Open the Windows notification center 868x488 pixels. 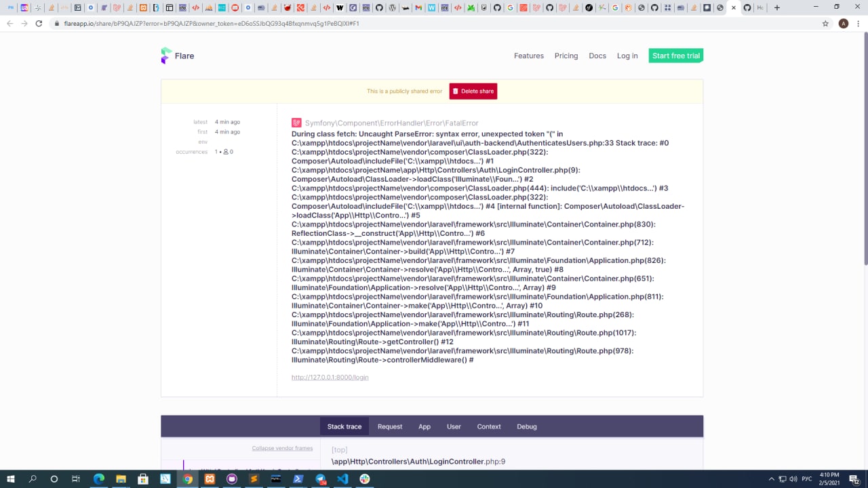(855, 479)
